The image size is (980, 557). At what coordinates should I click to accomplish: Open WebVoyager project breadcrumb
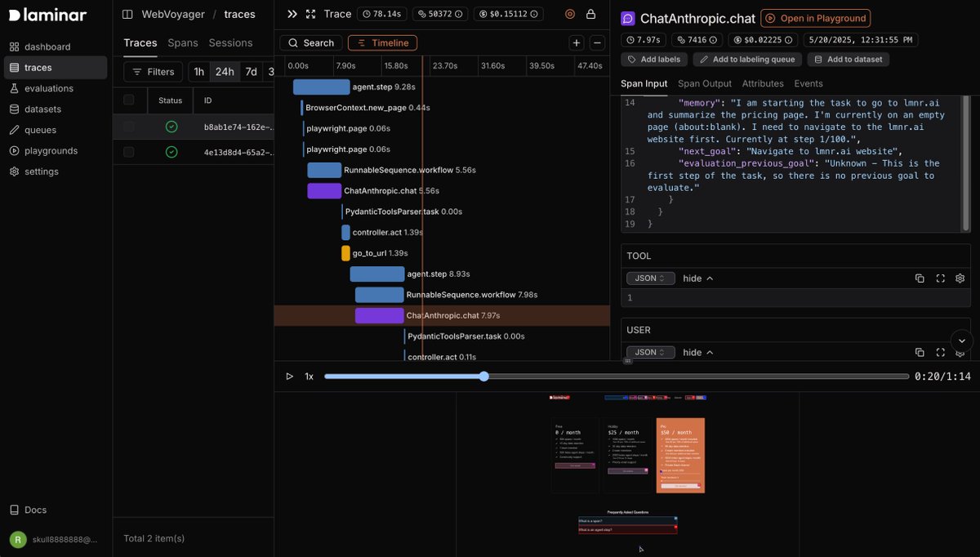pos(173,14)
